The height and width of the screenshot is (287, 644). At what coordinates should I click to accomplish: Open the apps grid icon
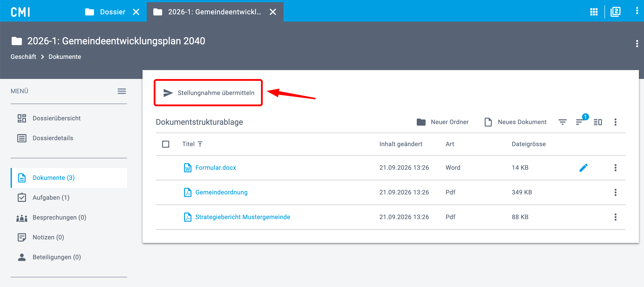click(x=594, y=12)
